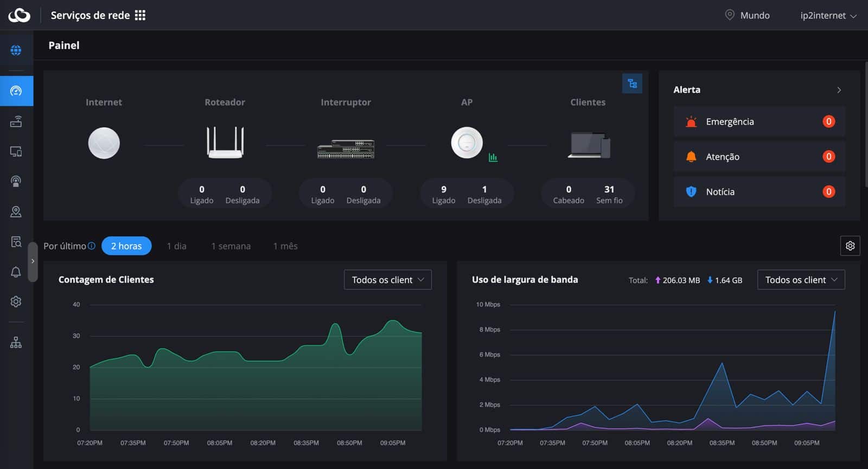Screen dimensions: 868x469
Task: Click the Notícia count badge
Action: (x=828, y=191)
